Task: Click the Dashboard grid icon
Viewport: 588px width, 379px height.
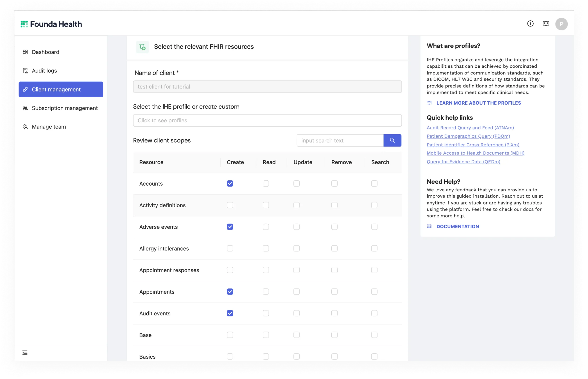Action: pos(25,52)
